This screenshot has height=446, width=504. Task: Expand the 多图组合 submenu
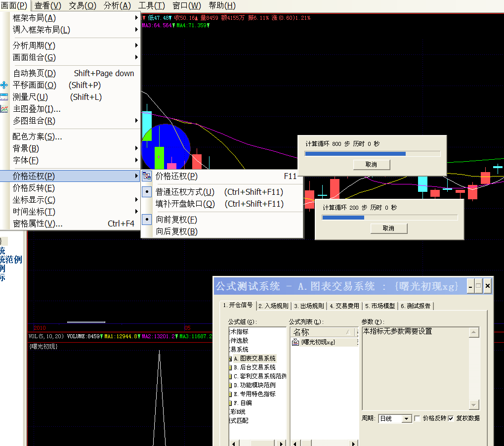(x=74, y=121)
